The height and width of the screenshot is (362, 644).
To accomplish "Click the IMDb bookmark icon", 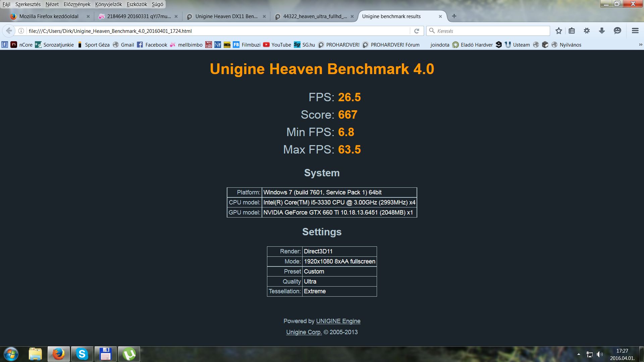I will 227,45.
